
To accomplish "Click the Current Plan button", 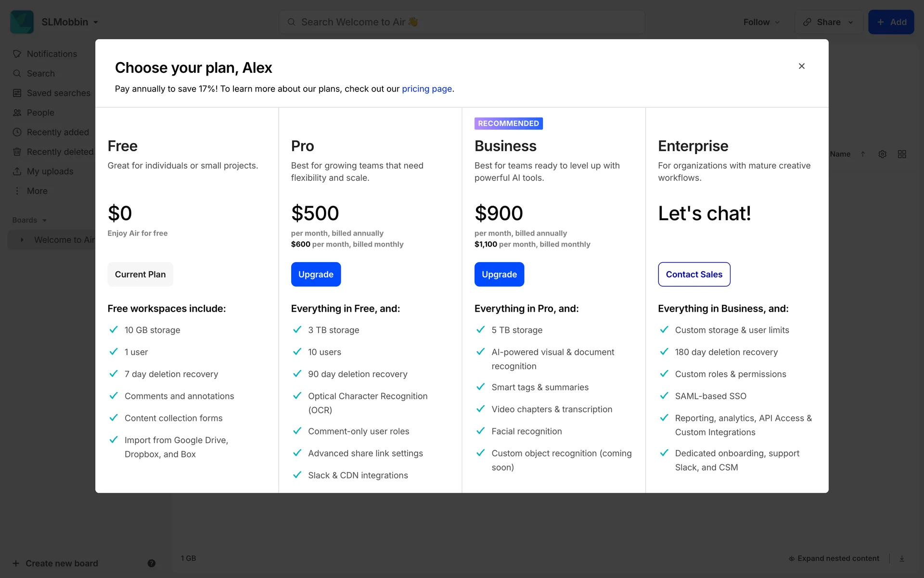I will tap(140, 275).
